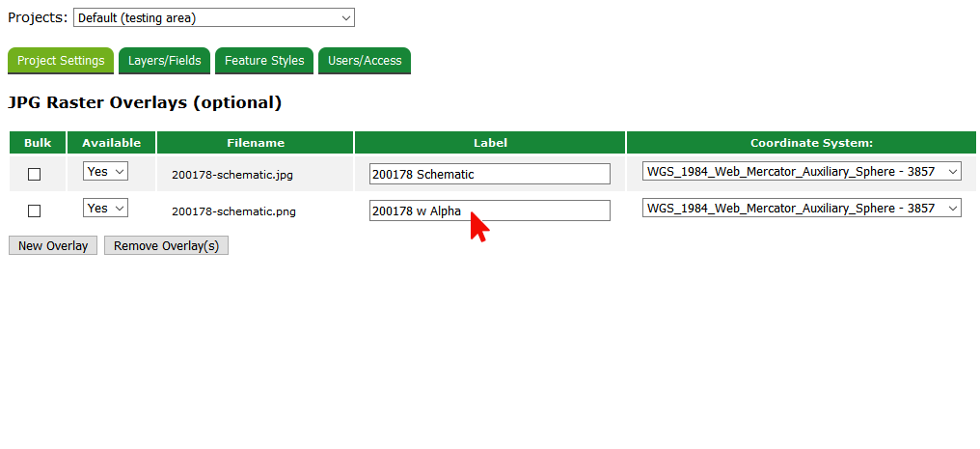Screen dimensions: 980x449
Task: Select the Users/Access tab
Action: tap(364, 60)
